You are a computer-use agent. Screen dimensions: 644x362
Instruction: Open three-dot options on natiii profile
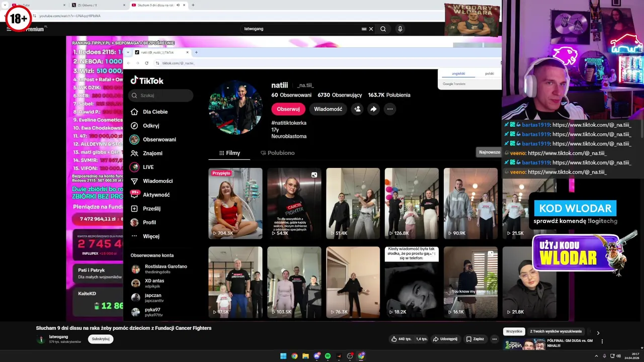click(389, 109)
